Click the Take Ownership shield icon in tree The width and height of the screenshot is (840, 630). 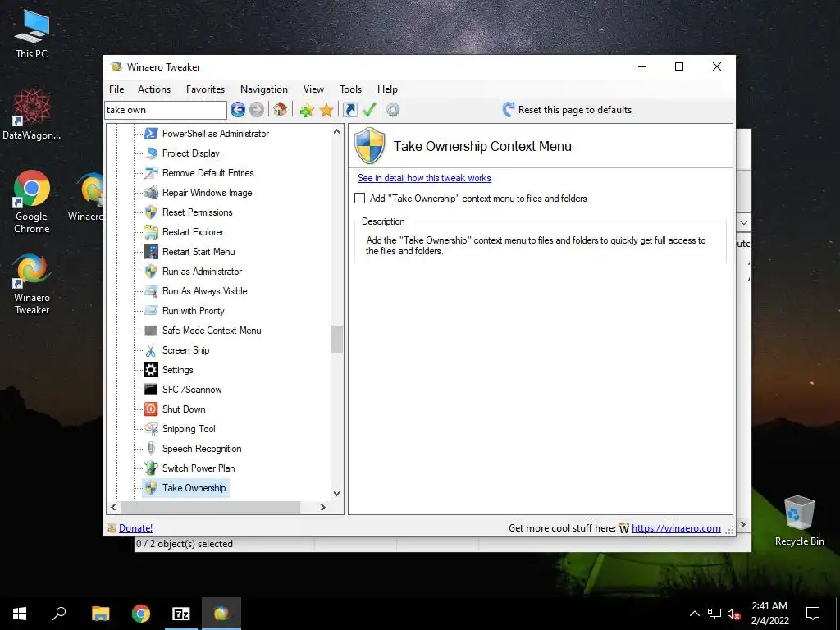coord(151,488)
